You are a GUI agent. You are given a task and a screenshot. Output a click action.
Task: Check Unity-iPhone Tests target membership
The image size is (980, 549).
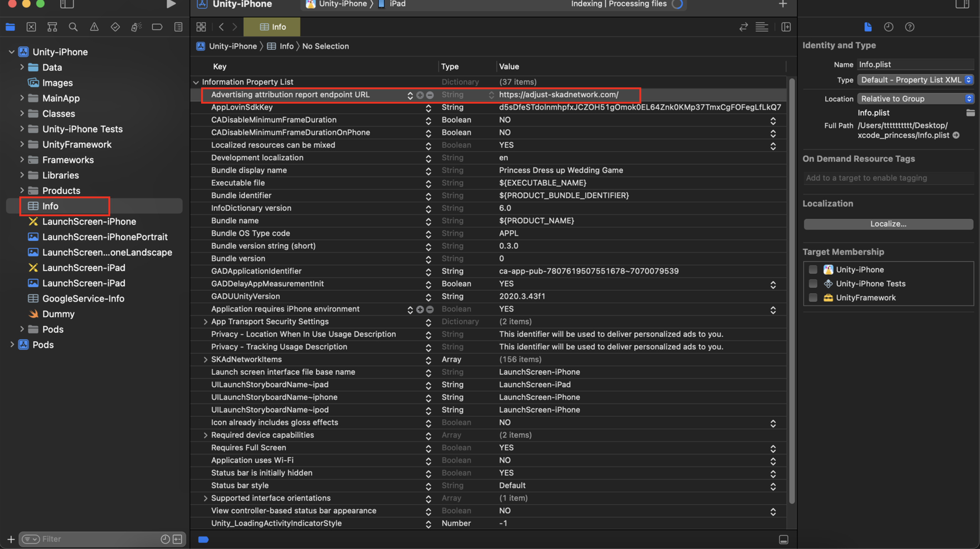pyautogui.click(x=813, y=284)
